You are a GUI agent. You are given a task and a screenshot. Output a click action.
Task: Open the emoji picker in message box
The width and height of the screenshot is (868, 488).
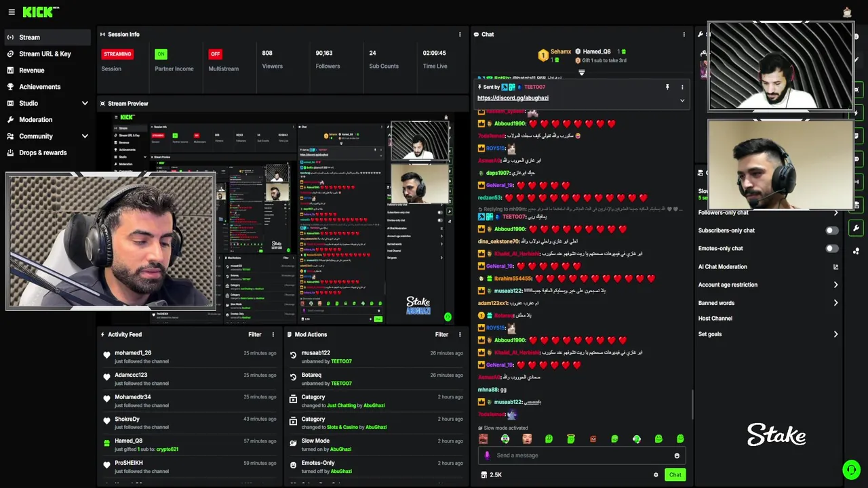(677, 455)
